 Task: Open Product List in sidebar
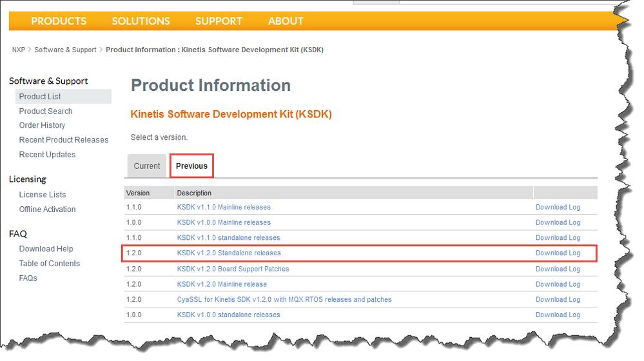(x=40, y=97)
